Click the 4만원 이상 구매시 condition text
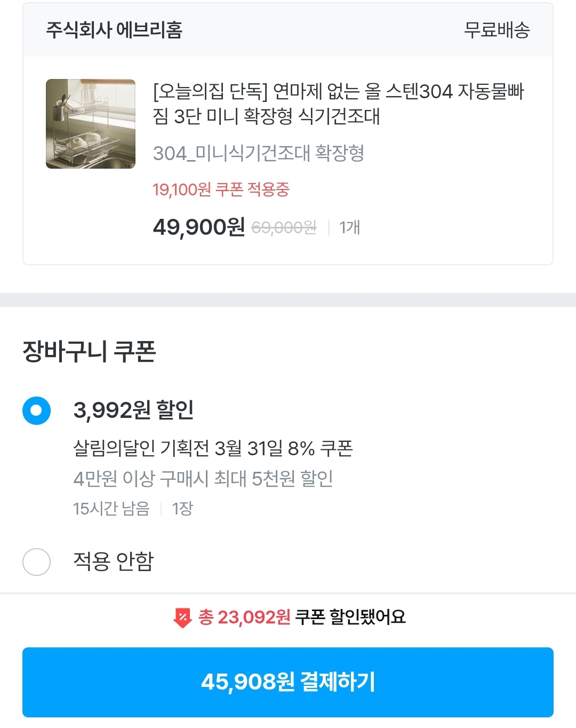The image size is (576, 728). (203, 478)
